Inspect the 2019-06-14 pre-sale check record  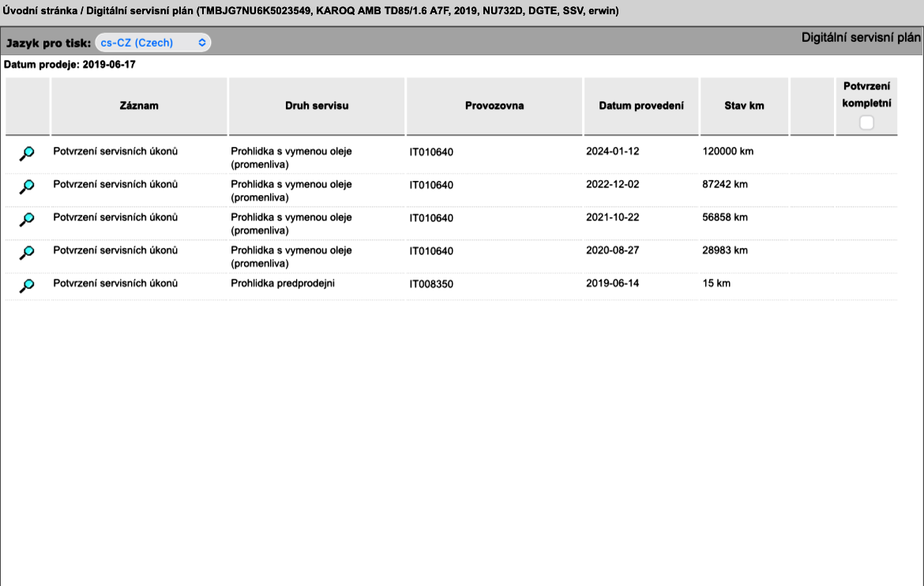[x=27, y=285]
